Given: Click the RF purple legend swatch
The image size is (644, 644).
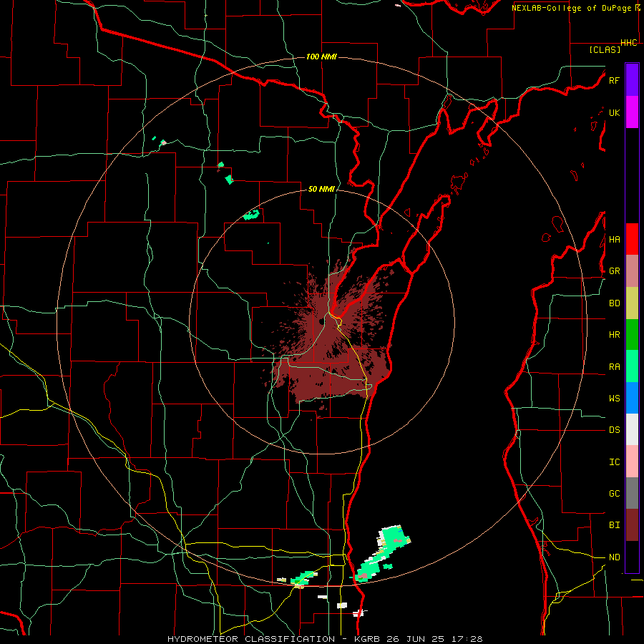Looking at the screenshot, I should click(x=632, y=80).
